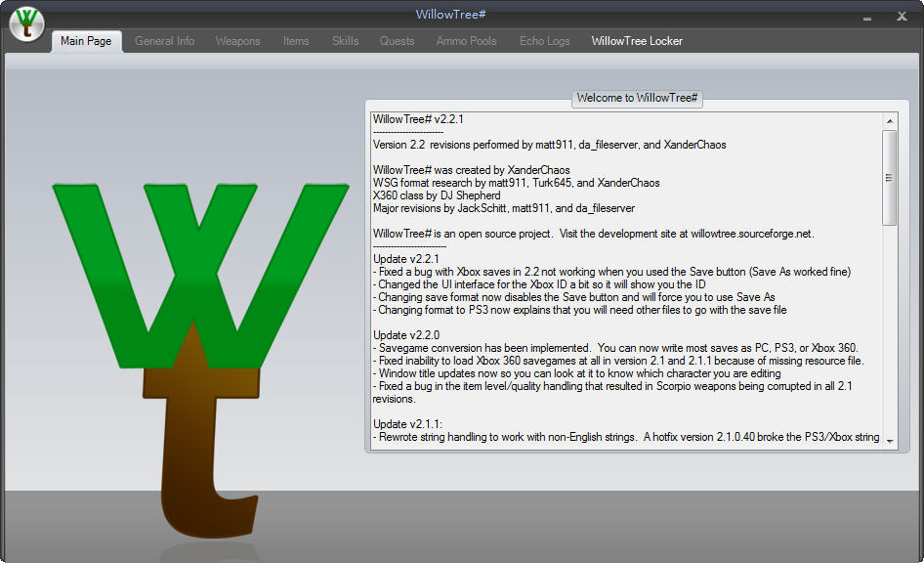The height and width of the screenshot is (563, 924).
Task: Click the 'WillowTree# was created by XanderChaos' line
Action: (472, 170)
